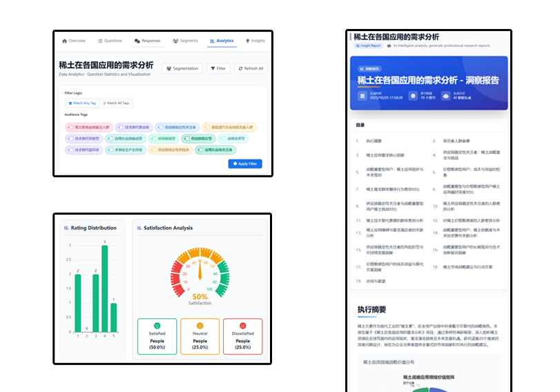Viewport: 560px width, 392px height.
Task: Click the bar for rating 1
Action: click(x=78, y=303)
